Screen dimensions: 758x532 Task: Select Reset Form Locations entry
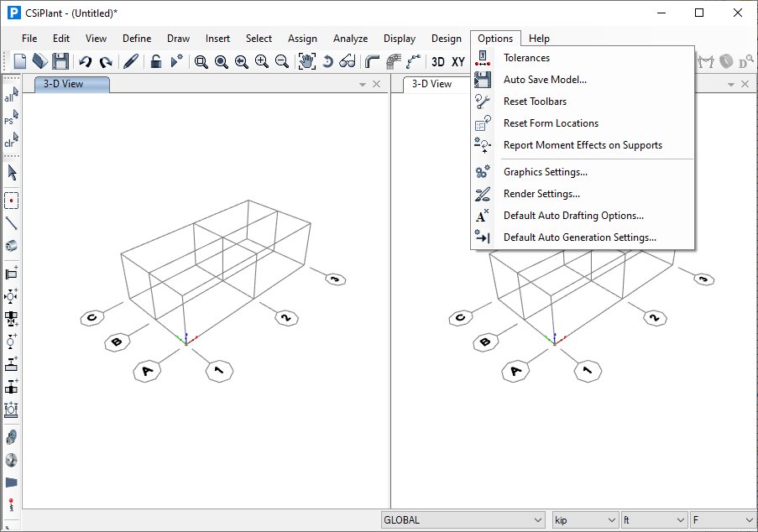click(x=583, y=123)
